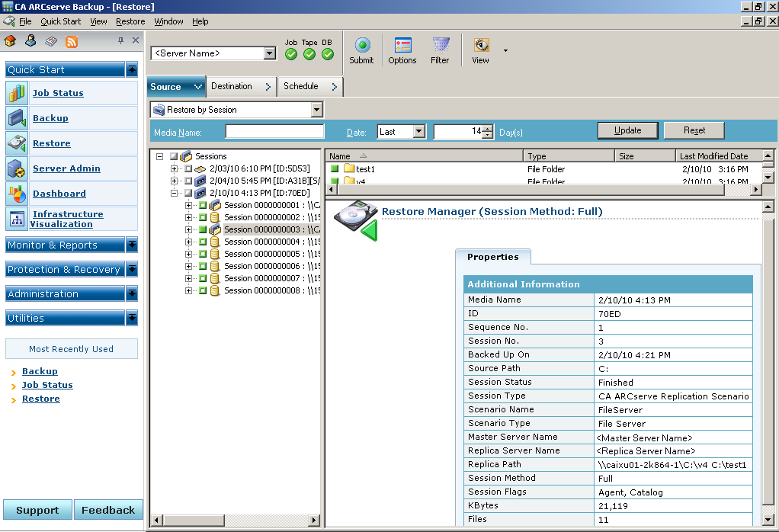Toggle the test1 folder checkbox
779x532 pixels.
pyautogui.click(x=336, y=169)
